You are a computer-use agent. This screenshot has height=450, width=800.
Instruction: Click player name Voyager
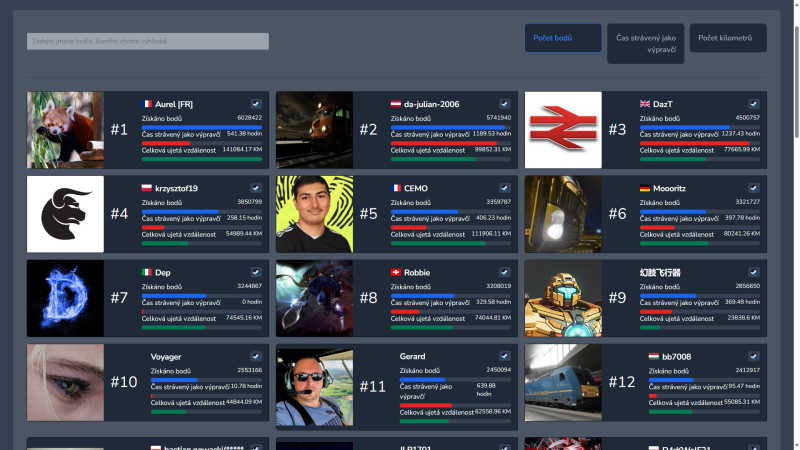pos(166,357)
